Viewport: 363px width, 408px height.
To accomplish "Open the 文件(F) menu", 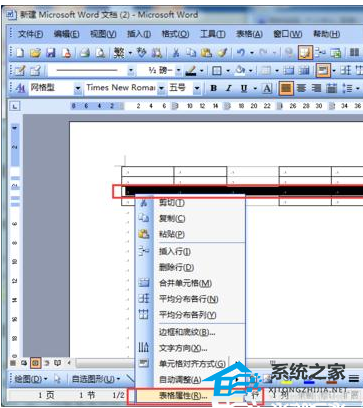I will tap(30, 34).
